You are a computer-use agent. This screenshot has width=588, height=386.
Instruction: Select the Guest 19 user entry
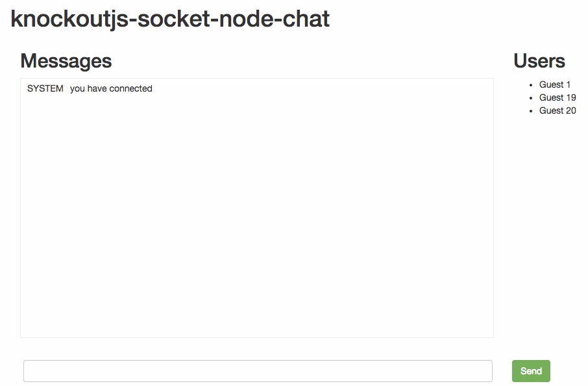point(557,97)
